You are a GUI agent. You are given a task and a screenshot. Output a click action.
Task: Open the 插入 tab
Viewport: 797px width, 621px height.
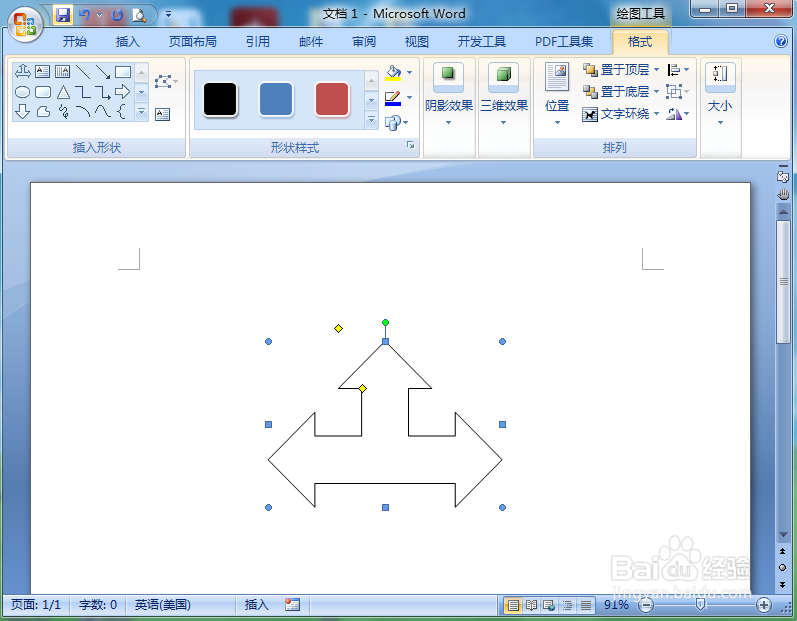(x=128, y=42)
